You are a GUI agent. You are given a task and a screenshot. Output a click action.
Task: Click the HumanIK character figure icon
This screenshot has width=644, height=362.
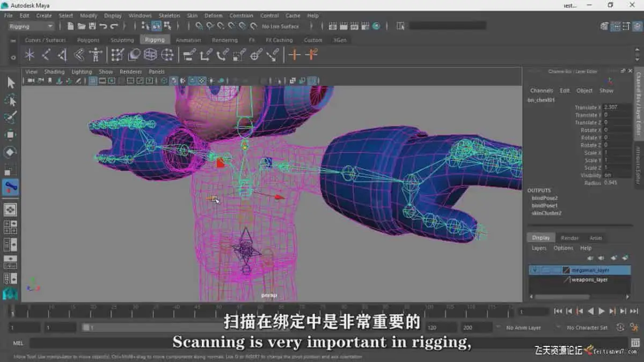[x=96, y=54]
